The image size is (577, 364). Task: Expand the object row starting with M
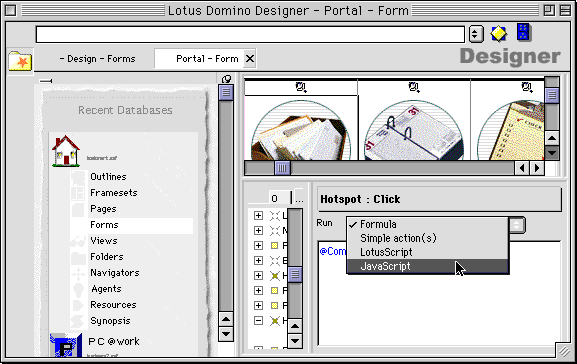click(x=258, y=231)
